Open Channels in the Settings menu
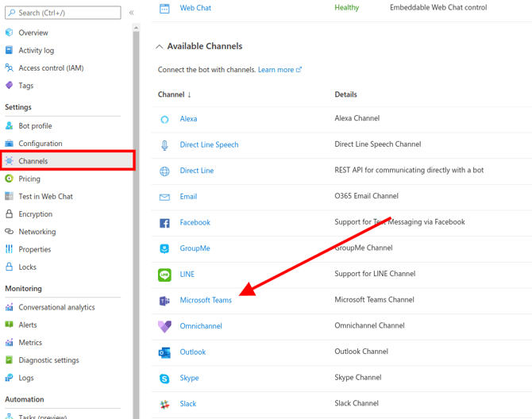This screenshot has width=532, height=419. [33, 161]
